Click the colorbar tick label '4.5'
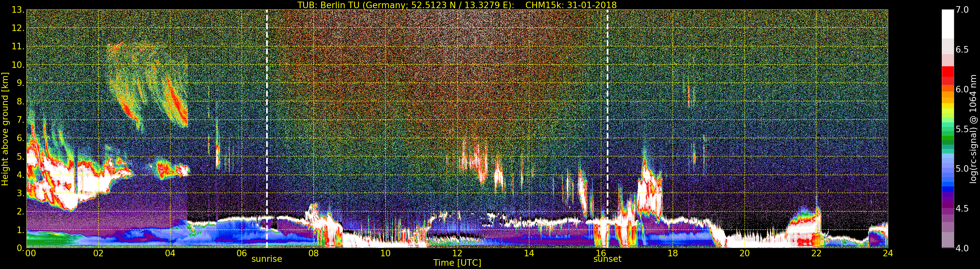980x269 pixels. pos(962,209)
